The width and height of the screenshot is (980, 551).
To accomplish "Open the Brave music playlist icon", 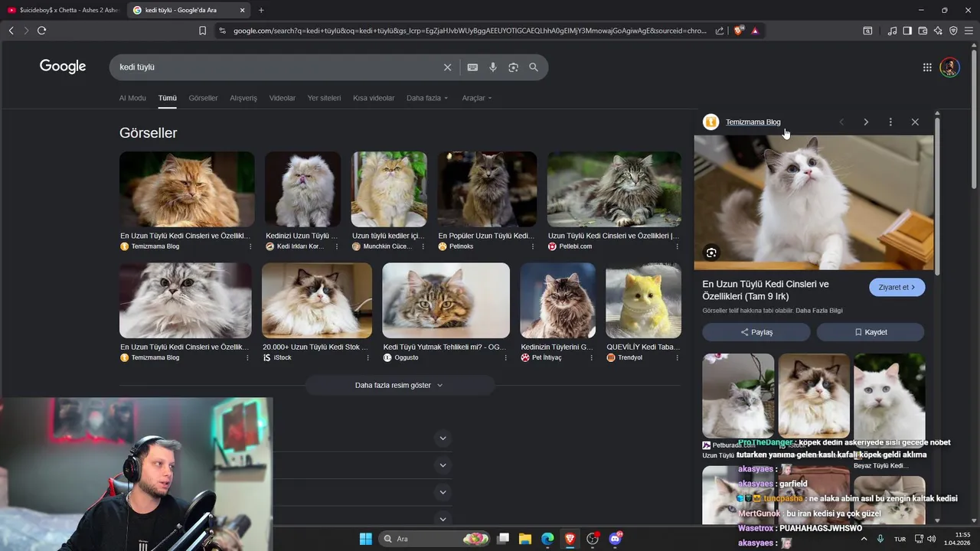I will tap(892, 31).
